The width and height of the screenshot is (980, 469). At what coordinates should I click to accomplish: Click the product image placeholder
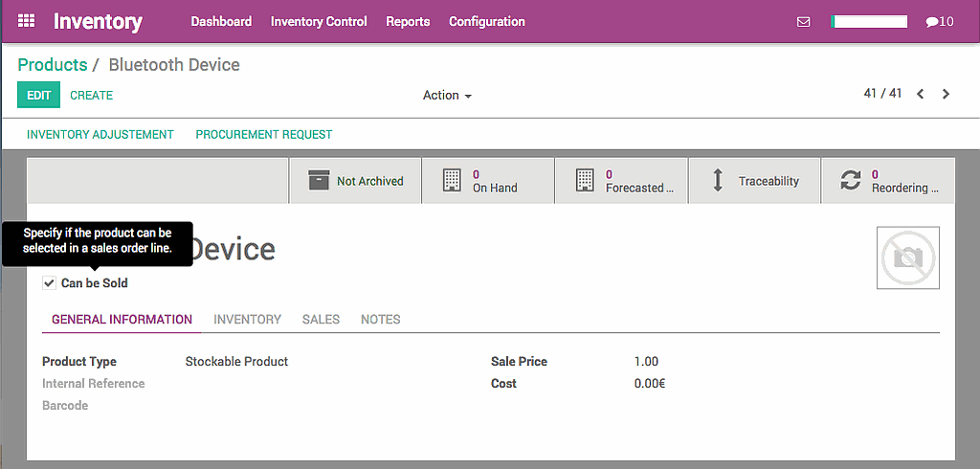(x=907, y=257)
